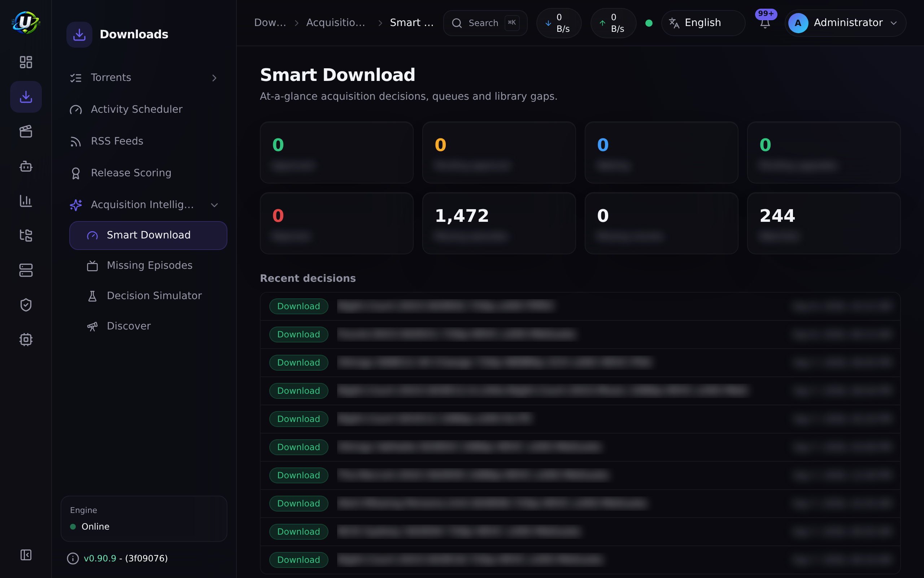
Task: Click the Dow… breadcrumb link
Action: tap(270, 23)
